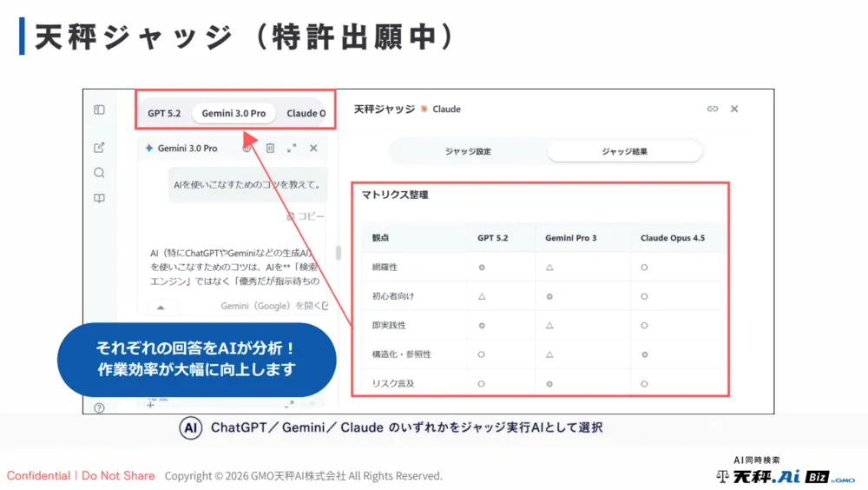Open the ジャッジ結果 tab

624,151
